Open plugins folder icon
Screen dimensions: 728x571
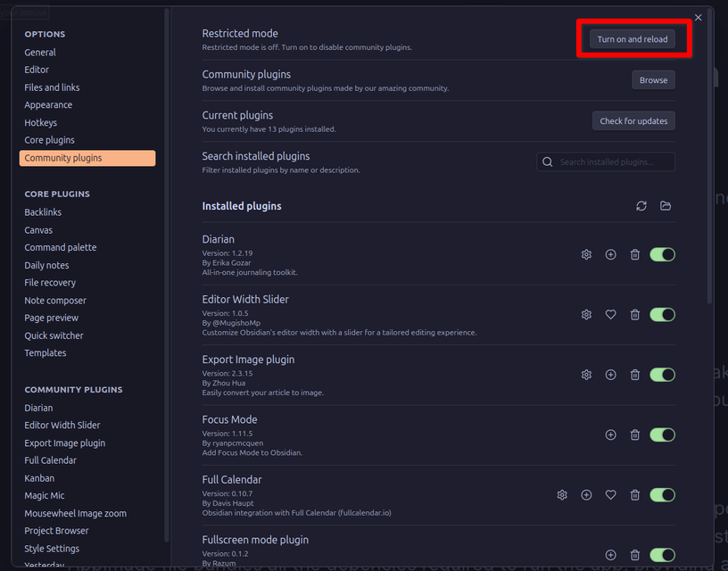tap(666, 206)
